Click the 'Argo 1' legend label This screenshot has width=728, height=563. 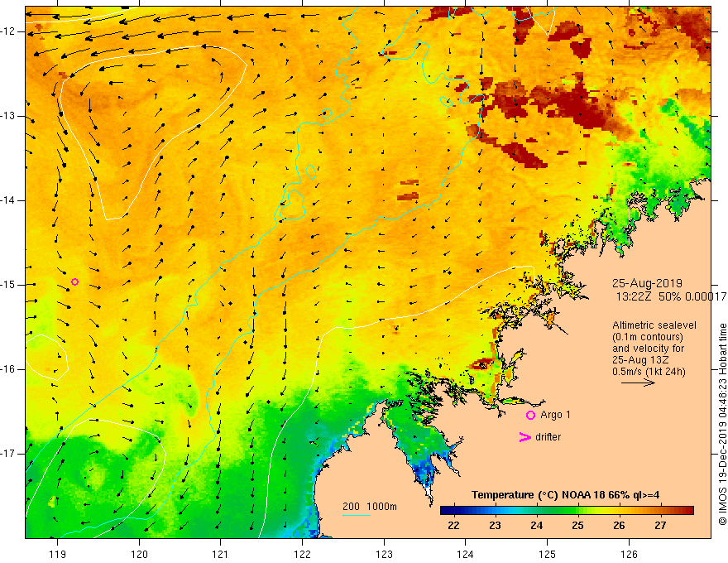555,415
